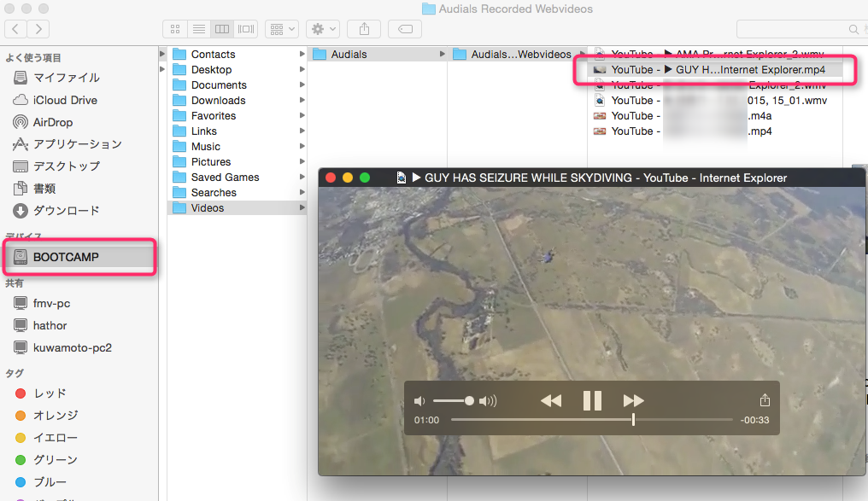This screenshot has width=868, height=501.
Task: Expand the Contacts folder arrow
Action: [302, 54]
